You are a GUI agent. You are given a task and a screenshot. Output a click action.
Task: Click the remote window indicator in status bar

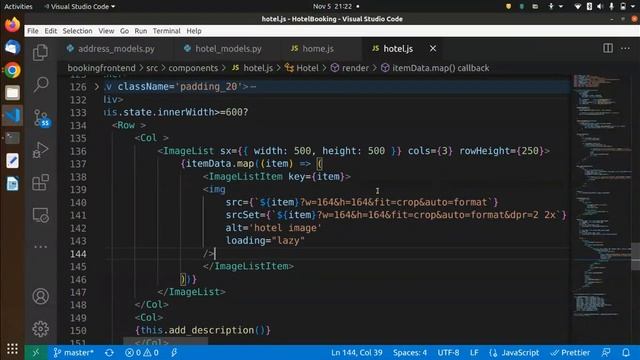36,352
